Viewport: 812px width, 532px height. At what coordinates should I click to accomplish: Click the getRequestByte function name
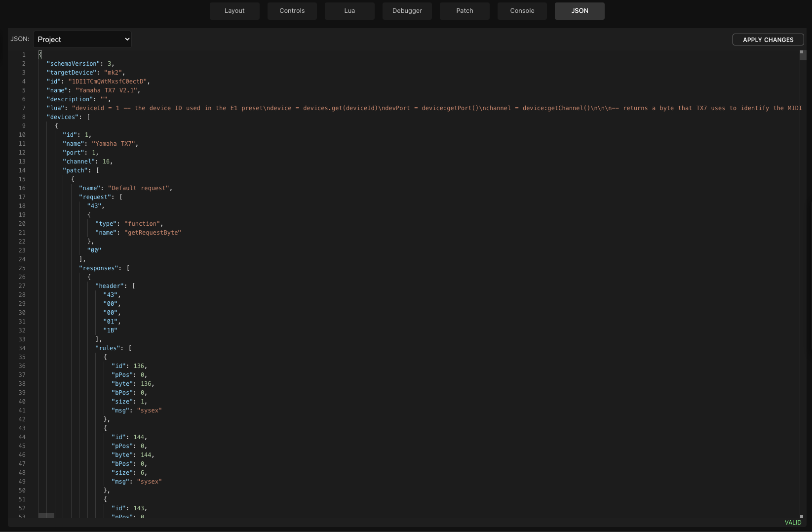(153, 233)
